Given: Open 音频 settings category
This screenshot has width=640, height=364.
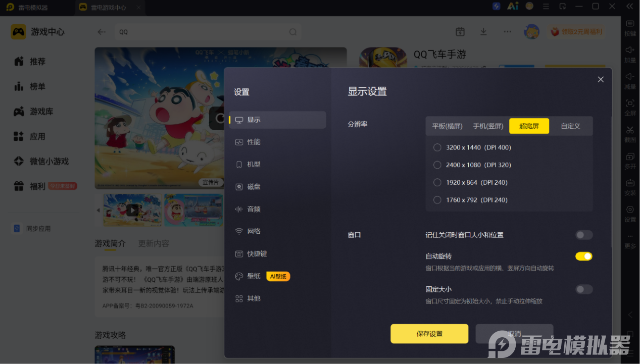Looking at the screenshot, I should tap(277, 209).
